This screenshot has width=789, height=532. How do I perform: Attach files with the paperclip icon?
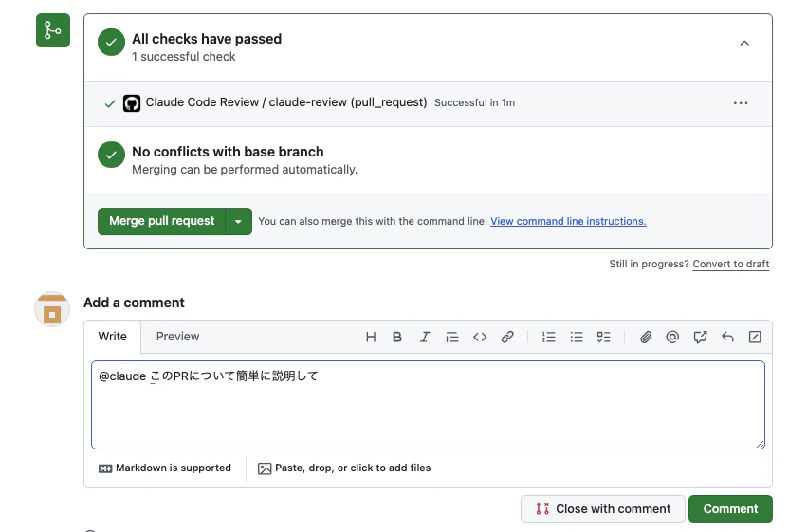point(646,337)
